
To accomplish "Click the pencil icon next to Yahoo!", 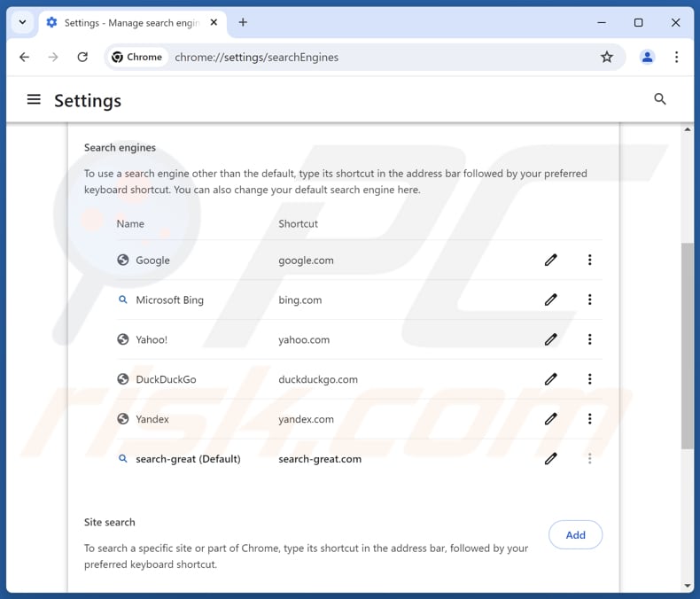I will click(x=550, y=339).
